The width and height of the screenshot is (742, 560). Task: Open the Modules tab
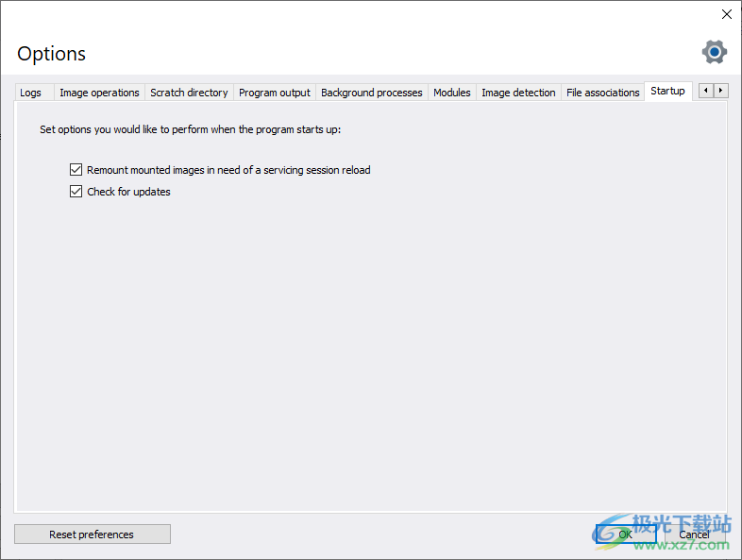pyautogui.click(x=452, y=93)
